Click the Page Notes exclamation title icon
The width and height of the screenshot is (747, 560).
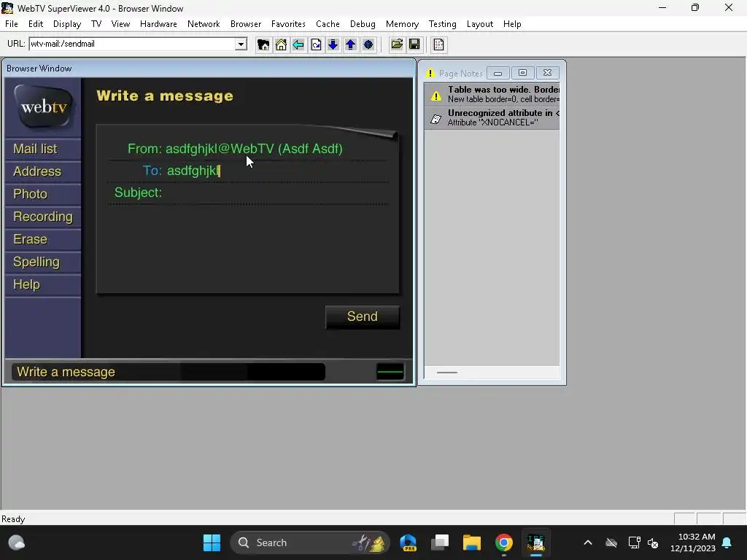[430, 74]
